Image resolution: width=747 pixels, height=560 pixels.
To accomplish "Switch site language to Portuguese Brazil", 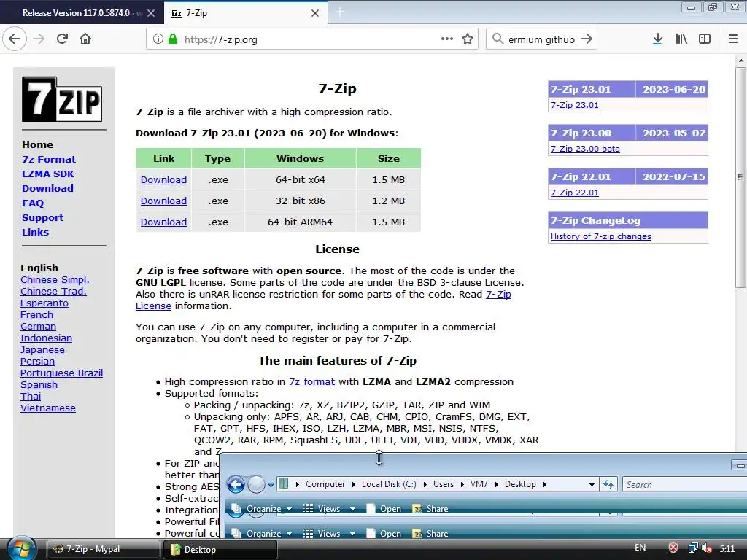I will click(61, 373).
